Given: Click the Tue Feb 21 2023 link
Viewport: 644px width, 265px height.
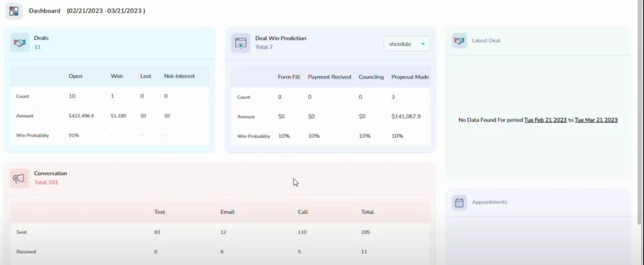Looking at the screenshot, I should tap(545, 120).
